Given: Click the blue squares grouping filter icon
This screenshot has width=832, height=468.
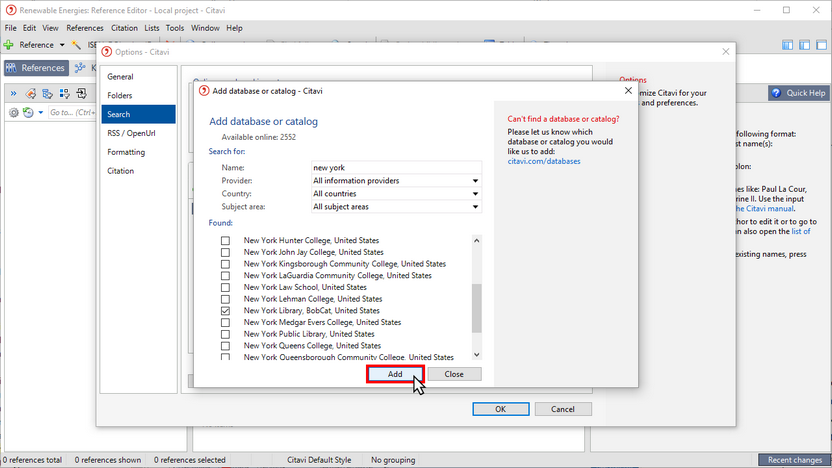Looking at the screenshot, I should pos(64,94).
